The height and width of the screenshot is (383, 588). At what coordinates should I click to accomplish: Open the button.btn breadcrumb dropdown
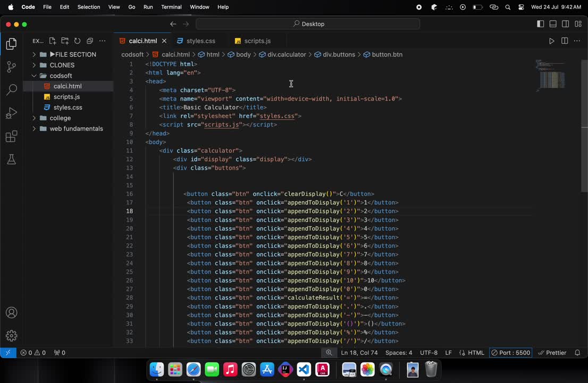(383, 54)
